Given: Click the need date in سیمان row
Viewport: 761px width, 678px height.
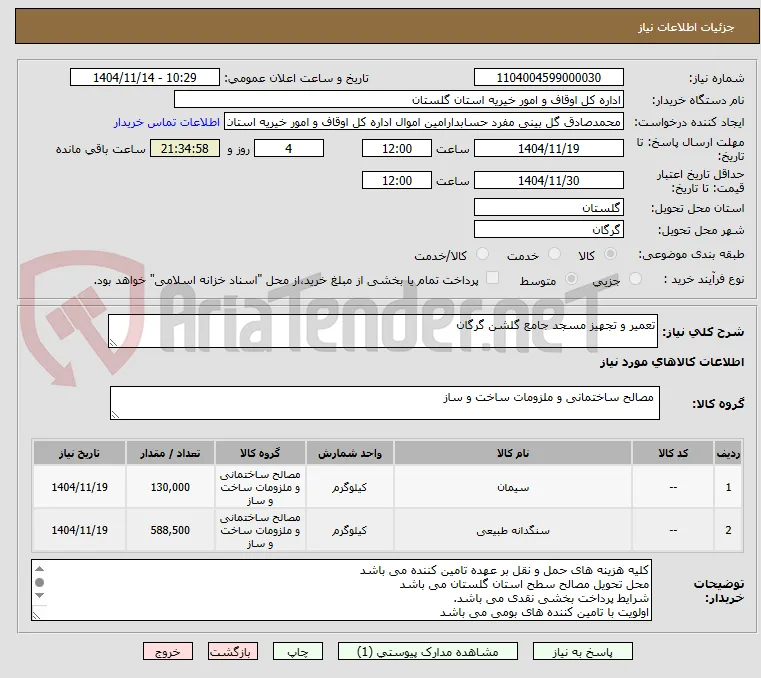Looking at the screenshot, I should click(x=79, y=487).
